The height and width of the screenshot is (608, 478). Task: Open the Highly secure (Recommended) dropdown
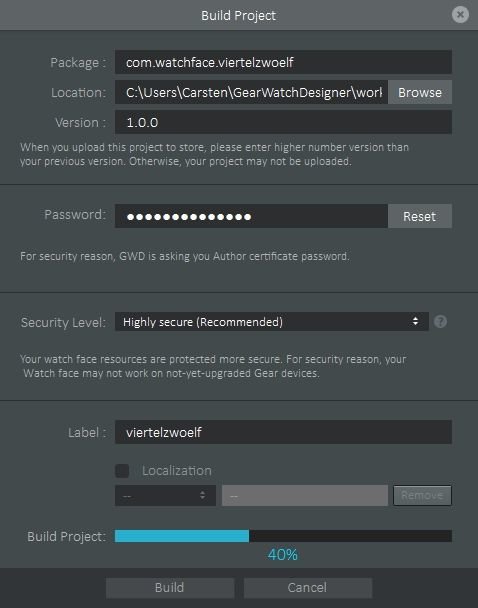coord(272,321)
